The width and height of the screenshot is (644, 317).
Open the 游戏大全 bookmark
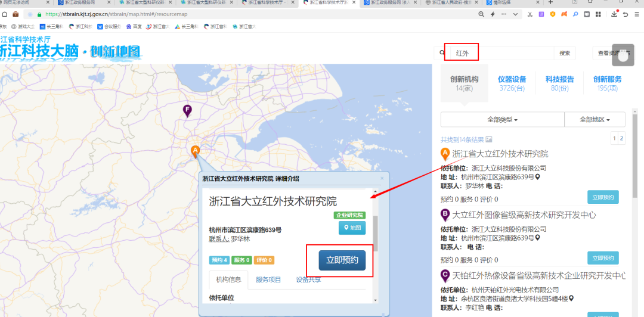pyautogui.click(x=23, y=27)
